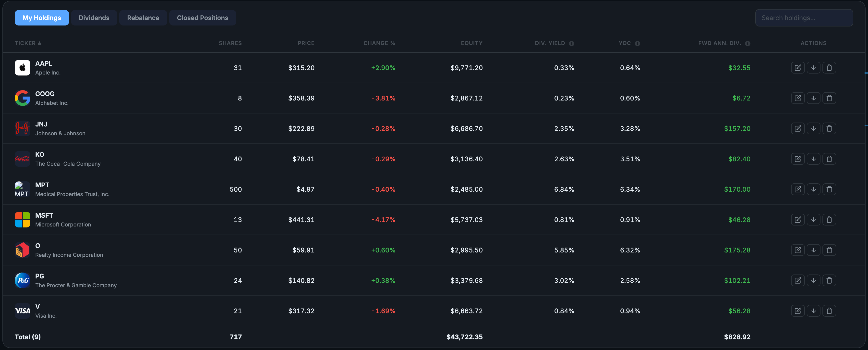Viewport: 868px width, 350px height.
Task: Edit the JNJ holding
Action: [797, 128]
